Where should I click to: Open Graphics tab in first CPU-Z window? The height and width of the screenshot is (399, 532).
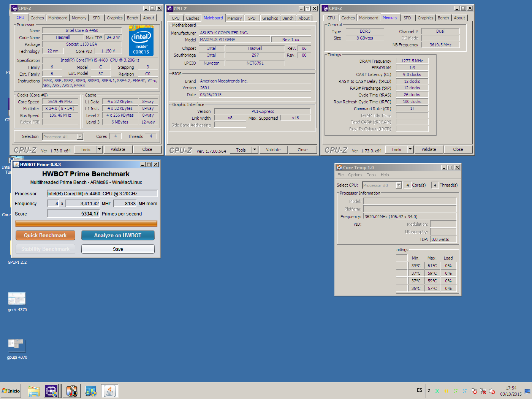[x=115, y=18]
